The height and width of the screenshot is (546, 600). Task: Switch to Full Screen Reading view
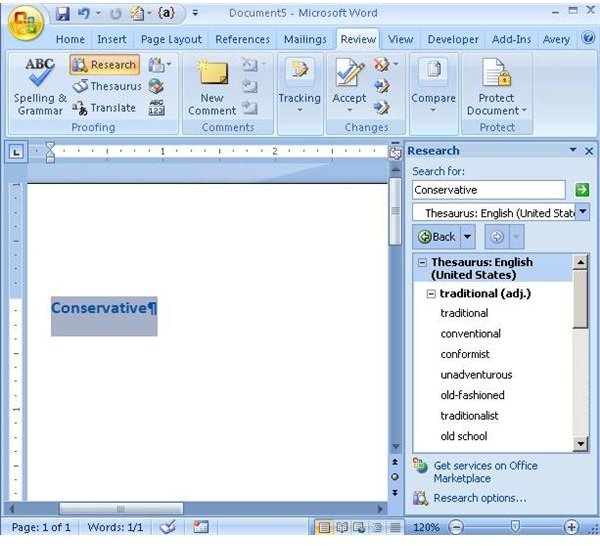pos(342,528)
